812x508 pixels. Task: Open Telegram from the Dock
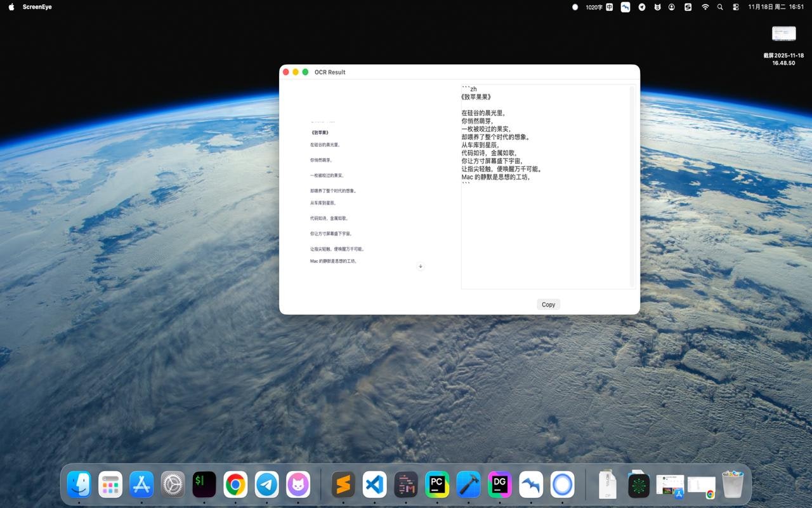(266, 485)
